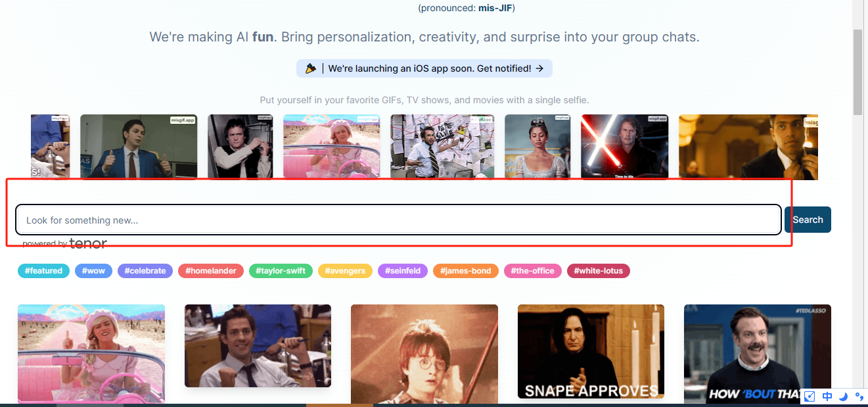The width and height of the screenshot is (868, 407).
Task: Open the office worker fist-pump GIF card
Action: coord(258,346)
